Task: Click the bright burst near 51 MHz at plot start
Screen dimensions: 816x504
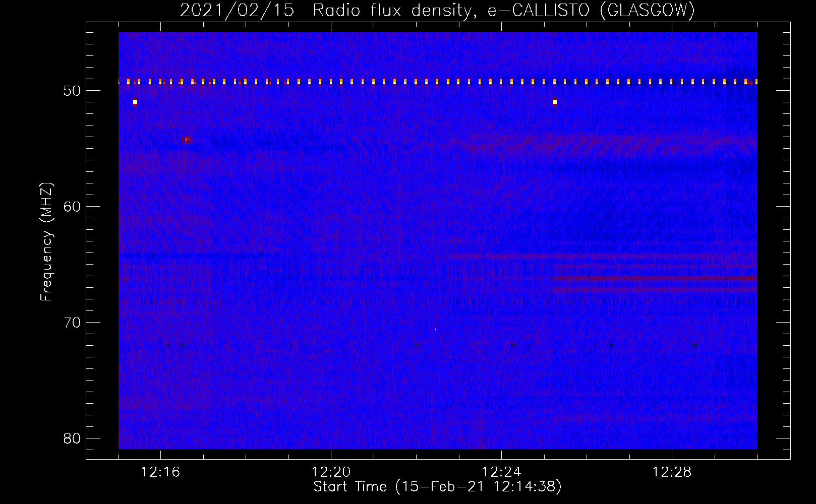Action: pos(135,102)
